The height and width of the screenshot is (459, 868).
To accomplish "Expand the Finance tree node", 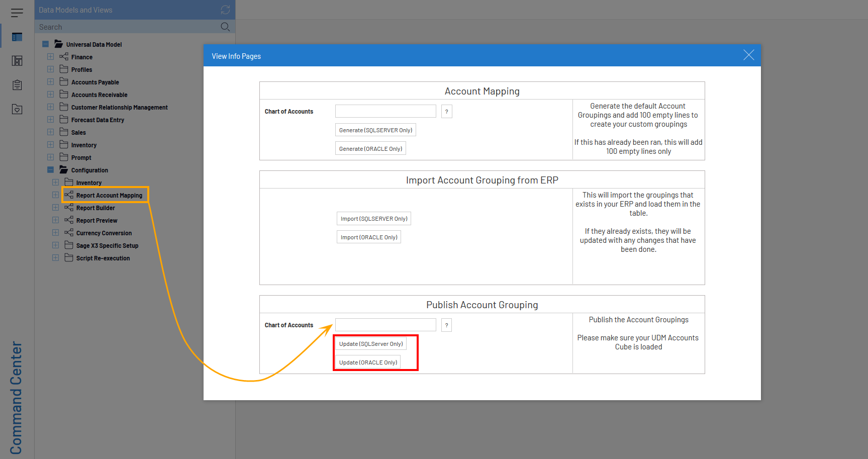I will (50, 57).
